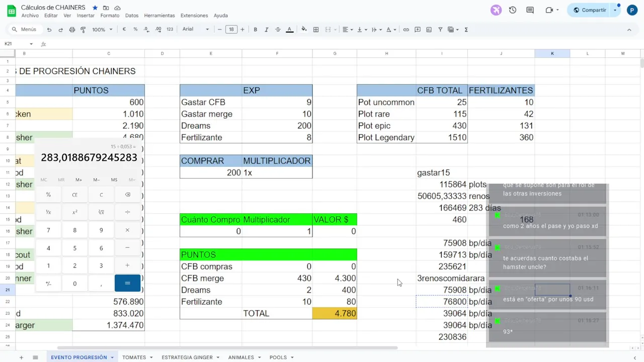Redo the last action in toolbar
This screenshot has width=644, height=362.
pyautogui.click(x=61, y=30)
